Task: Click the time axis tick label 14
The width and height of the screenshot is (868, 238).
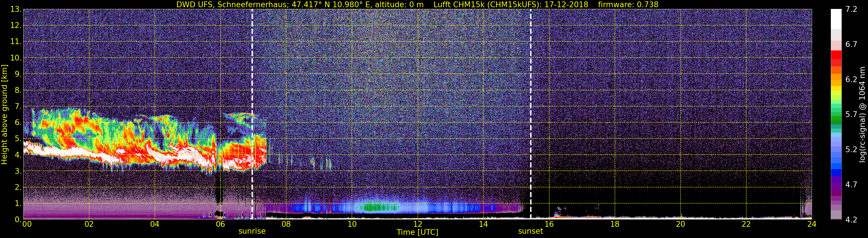Action: click(x=483, y=224)
